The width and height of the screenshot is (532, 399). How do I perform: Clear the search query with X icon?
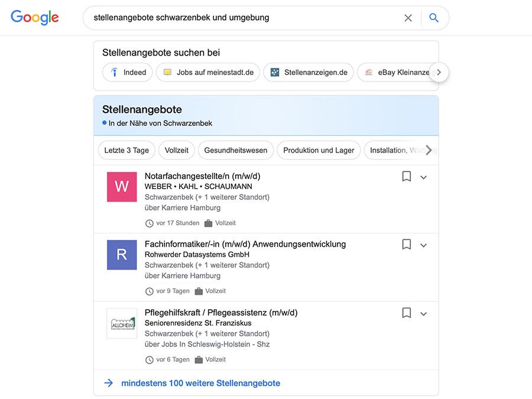(x=408, y=18)
